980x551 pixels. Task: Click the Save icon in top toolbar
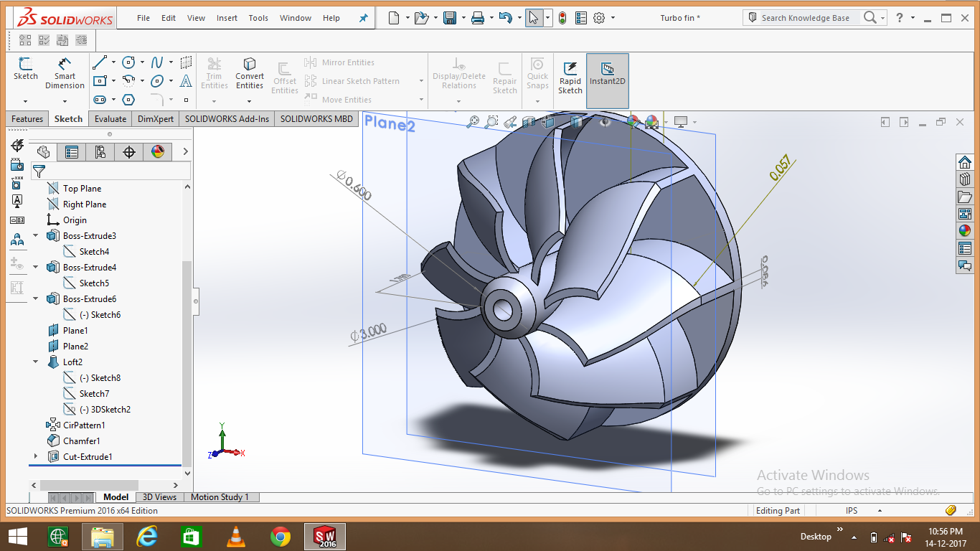450,18
